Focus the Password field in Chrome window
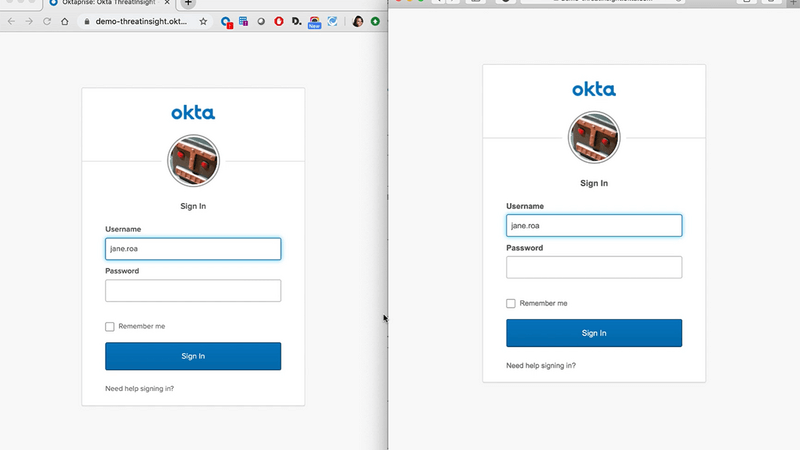This screenshot has width=800, height=450. coord(193,291)
